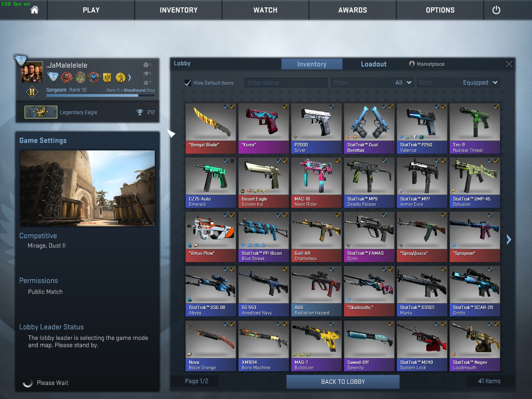
Task: Click the Mirage map preview image
Action: click(x=88, y=188)
